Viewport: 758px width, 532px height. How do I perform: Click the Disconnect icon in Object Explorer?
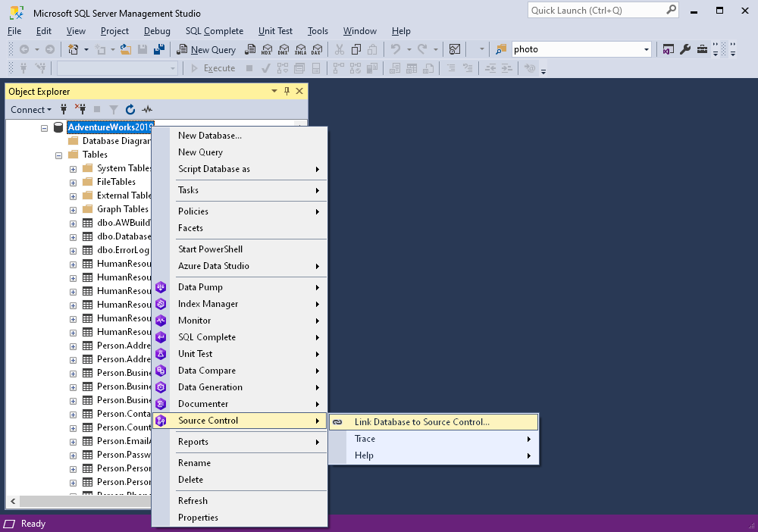pyautogui.click(x=80, y=109)
